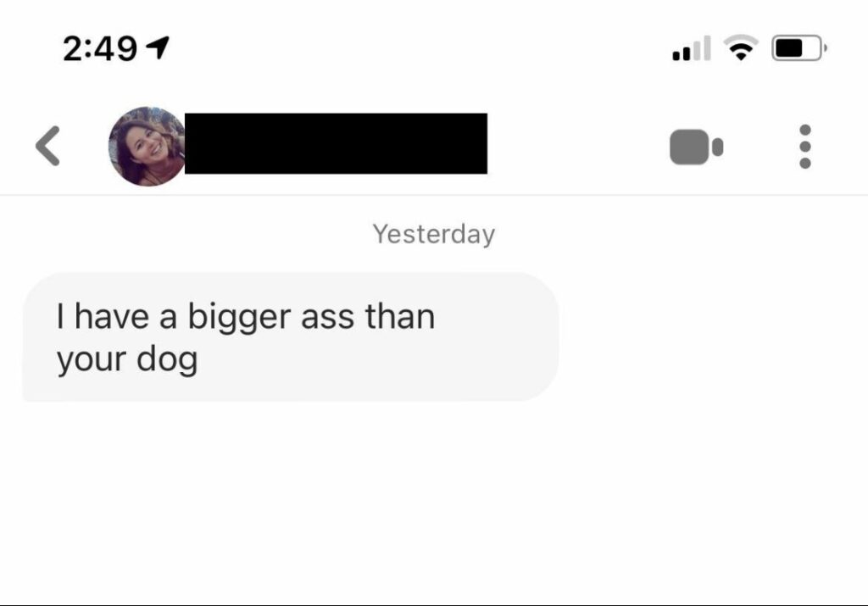Open the three-dot more options menu
The height and width of the screenshot is (606, 868).
tap(805, 147)
